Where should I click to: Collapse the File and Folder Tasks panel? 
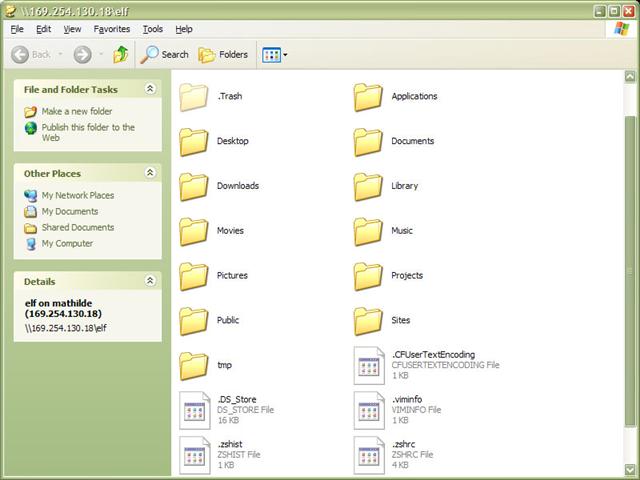pyautogui.click(x=150, y=89)
